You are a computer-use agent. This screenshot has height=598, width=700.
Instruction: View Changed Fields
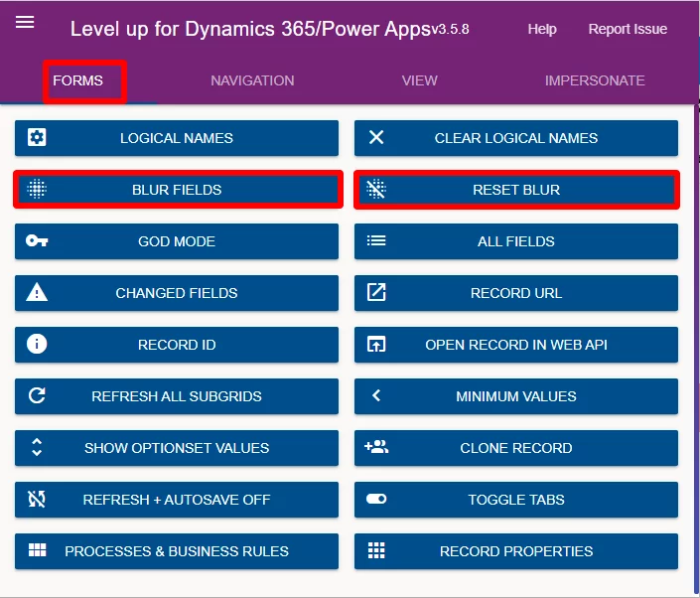(x=177, y=293)
